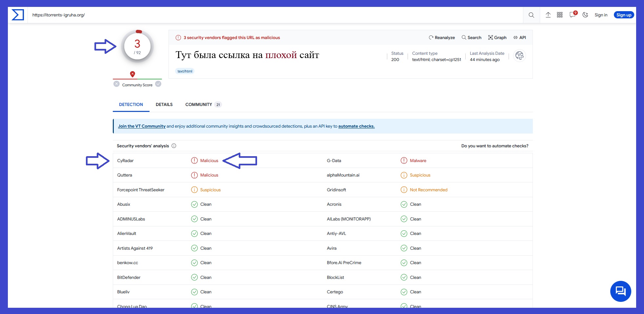Click Join the VT Community link
Screen dimensions: 644x314
pyautogui.click(x=142, y=126)
